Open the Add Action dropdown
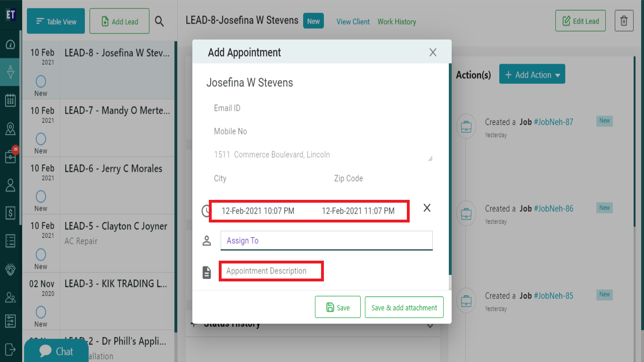The width and height of the screenshot is (644, 362). [532, 74]
